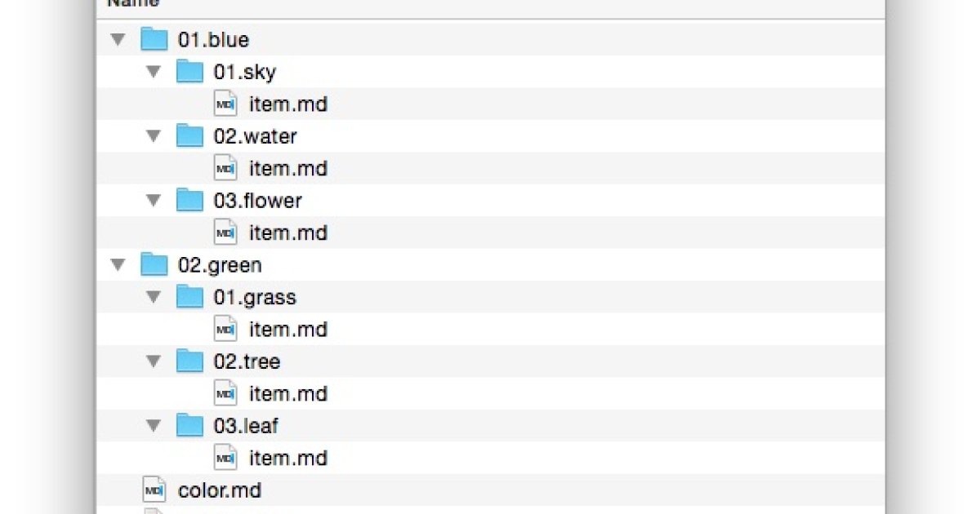Click the 02.water folder icon
The height and width of the screenshot is (514, 980).
190,136
